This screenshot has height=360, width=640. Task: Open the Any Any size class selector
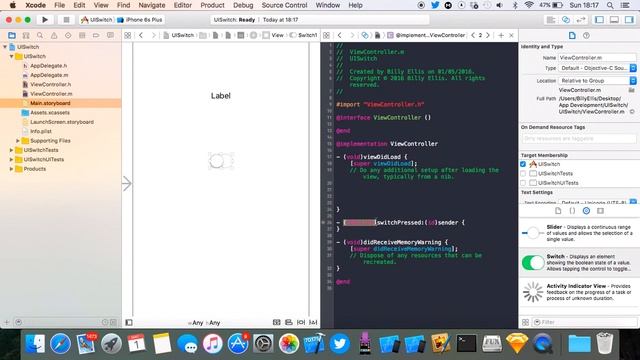204,323
